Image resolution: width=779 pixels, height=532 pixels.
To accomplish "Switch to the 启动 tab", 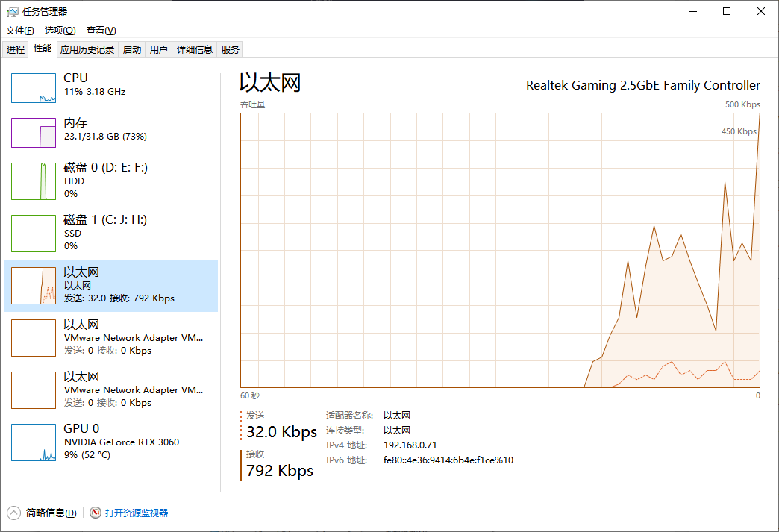I will (x=131, y=50).
